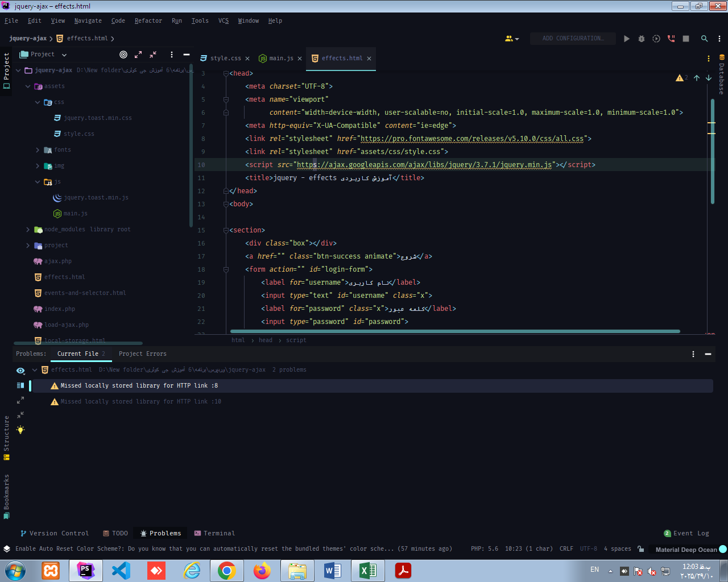728x582 pixels.
Task: Click the Material Deep Ocean theme color circle
Action: click(723, 549)
